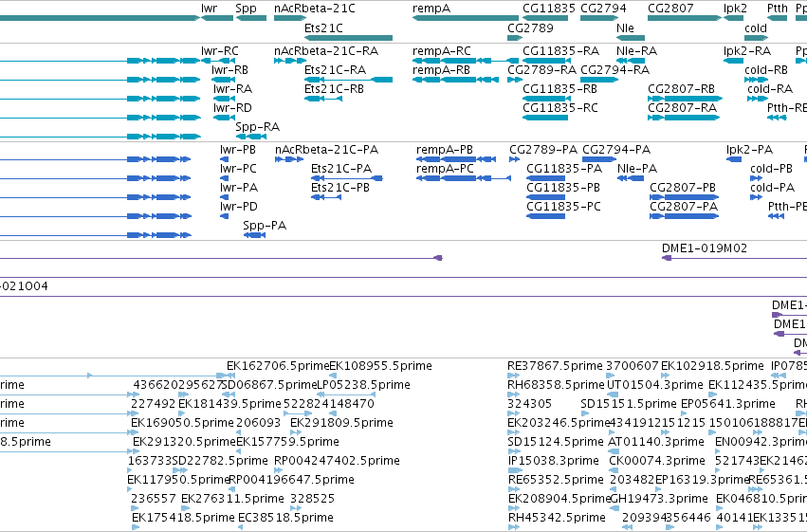Click transcript lwr-RB label
This screenshot has height=532, width=807.
click(x=229, y=69)
